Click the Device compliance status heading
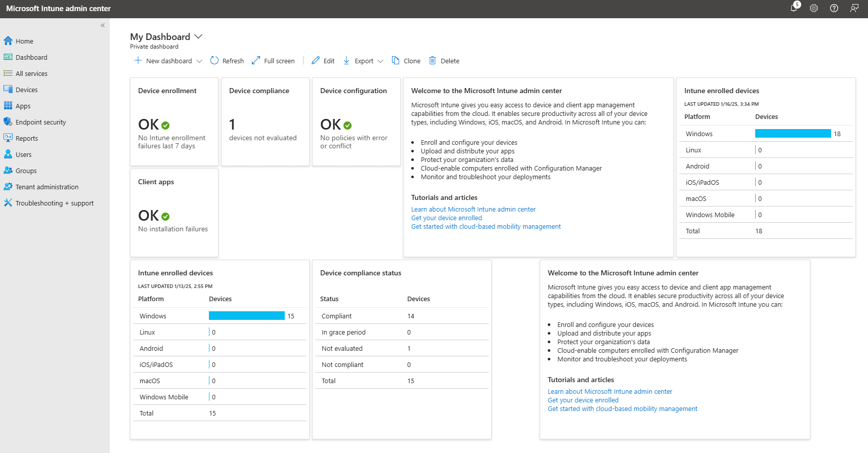 tap(361, 273)
